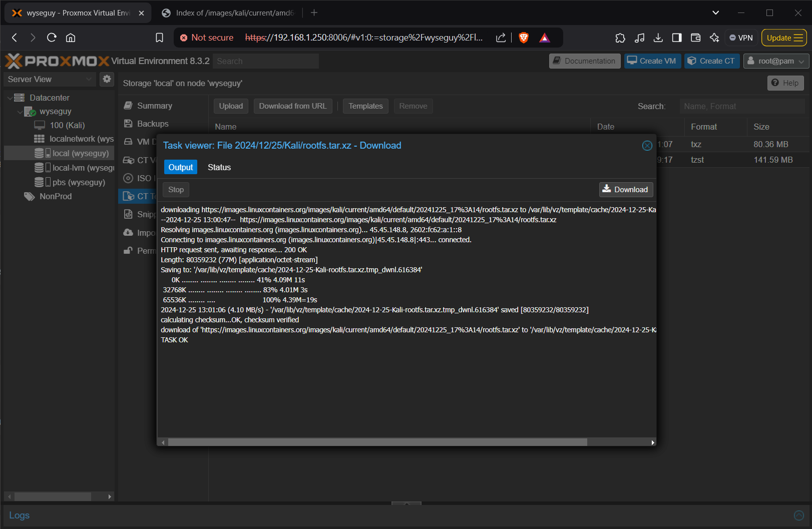
Task: Click the browser address bar URL
Action: pos(364,38)
